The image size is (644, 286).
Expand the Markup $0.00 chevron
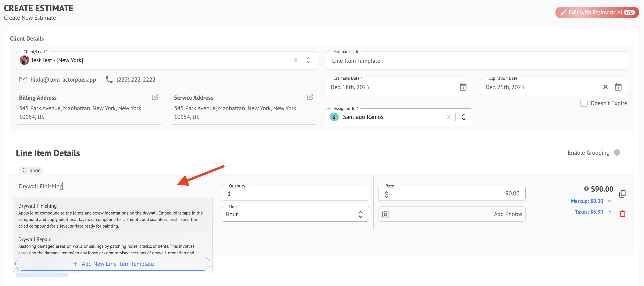(610, 201)
